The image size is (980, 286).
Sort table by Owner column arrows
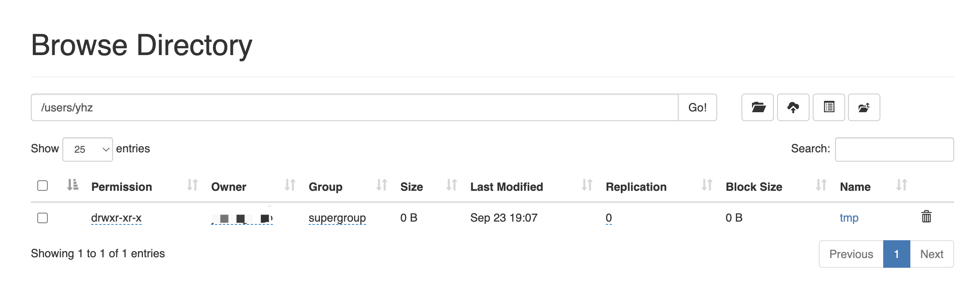pyautogui.click(x=290, y=185)
